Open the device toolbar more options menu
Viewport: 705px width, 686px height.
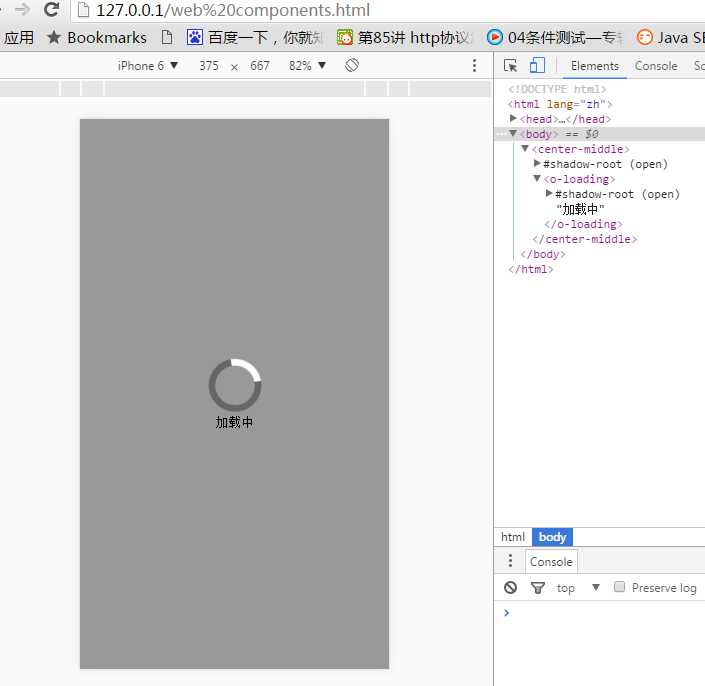tap(474, 66)
